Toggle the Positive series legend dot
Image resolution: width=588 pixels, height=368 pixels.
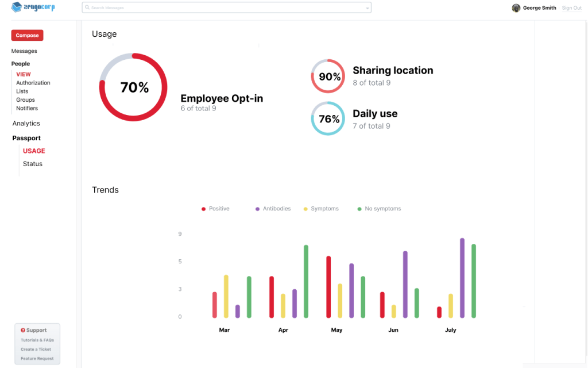203,209
